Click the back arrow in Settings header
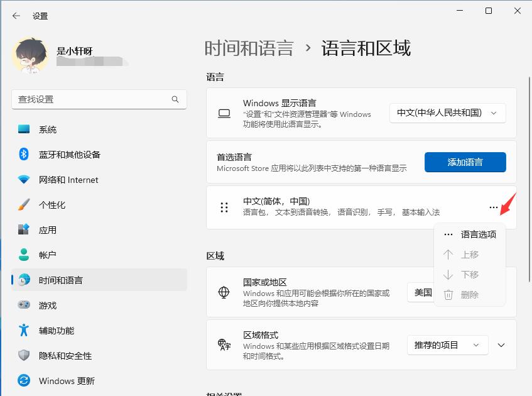532x396 pixels. tap(16, 16)
